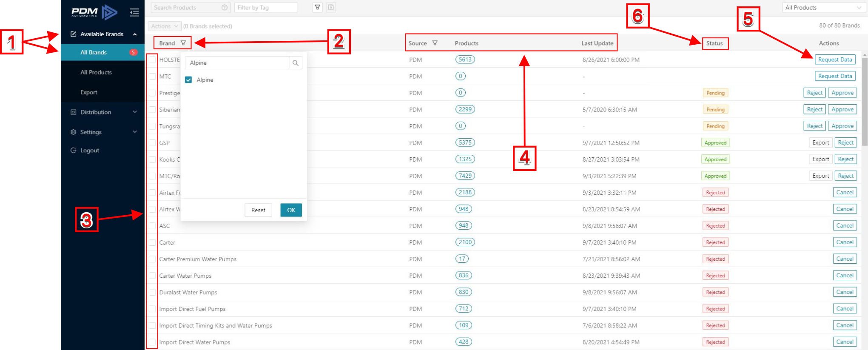Click the red badge 5 on All Brands
The width and height of the screenshot is (868, 350).
133,52
